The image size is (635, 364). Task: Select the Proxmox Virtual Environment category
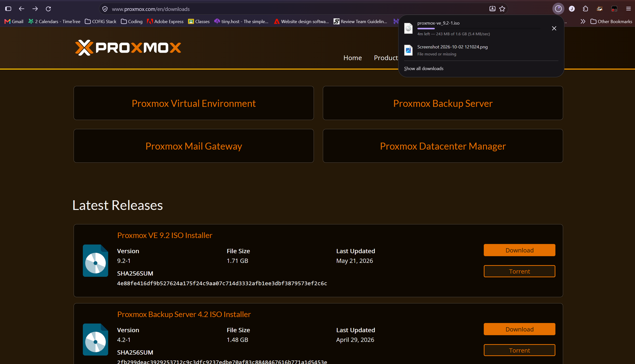coord(194,103)
